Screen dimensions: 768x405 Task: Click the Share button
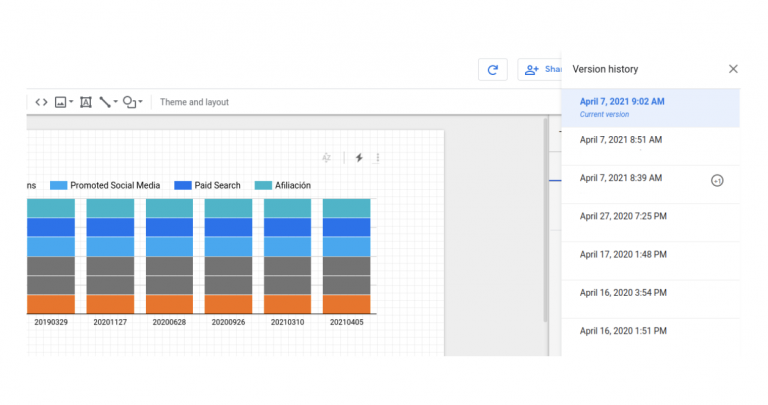(x=539, y=69)
